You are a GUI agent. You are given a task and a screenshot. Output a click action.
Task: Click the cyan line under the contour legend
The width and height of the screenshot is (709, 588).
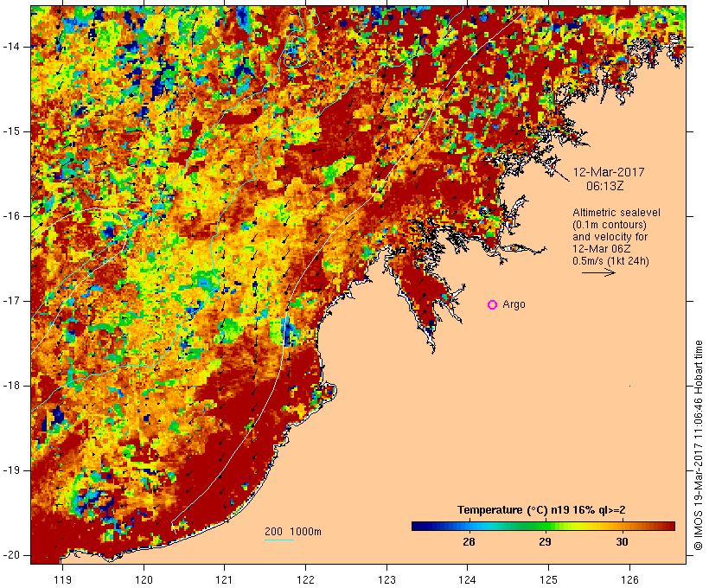pyautogui.click(x=279, y=540)
